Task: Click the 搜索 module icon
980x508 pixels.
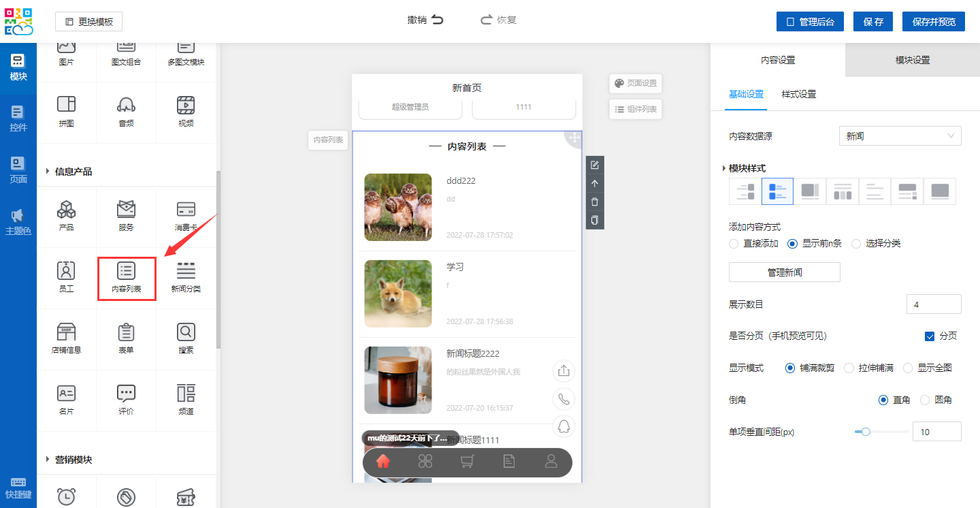Action: [x=186, y=332]
